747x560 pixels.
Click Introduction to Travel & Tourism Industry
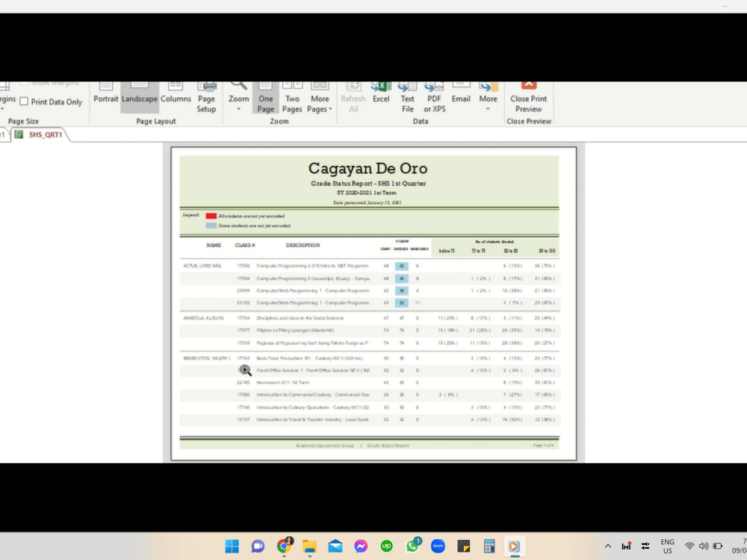coord(313,420)
